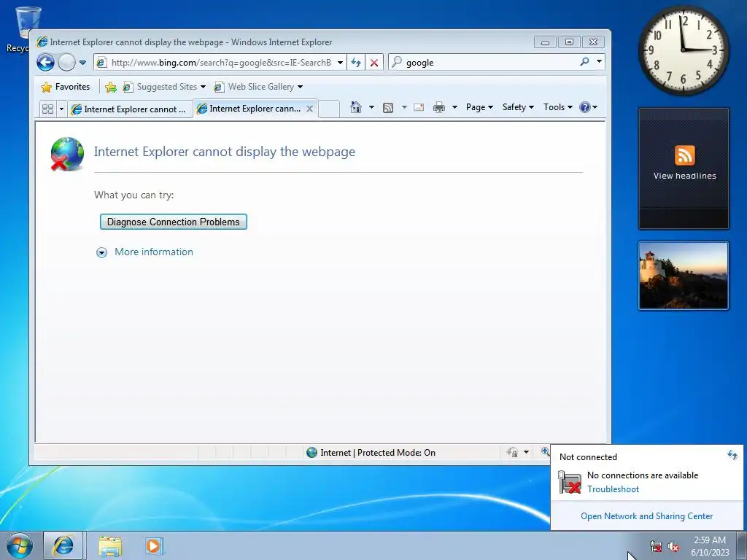Image resolution: width=747 pixels, height=560 pixels.
Task: Click the IE page icon in address bar
Action: (x=101, y=63)
